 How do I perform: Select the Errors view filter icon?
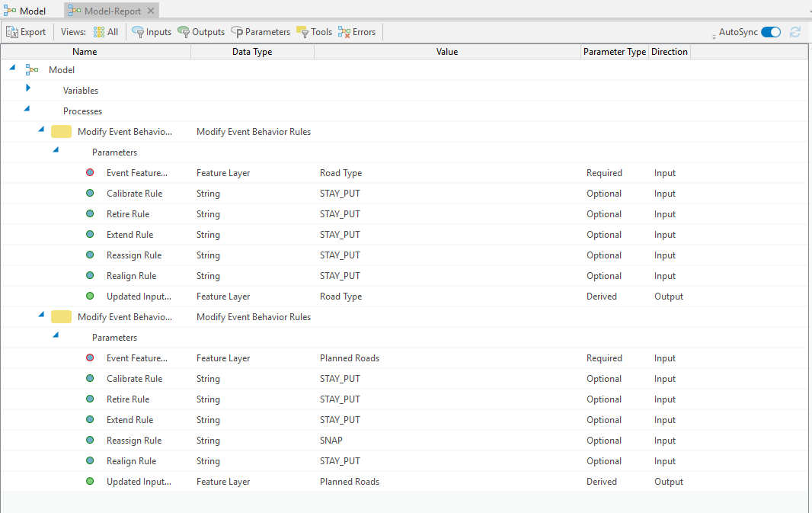(x=342, y=32)
